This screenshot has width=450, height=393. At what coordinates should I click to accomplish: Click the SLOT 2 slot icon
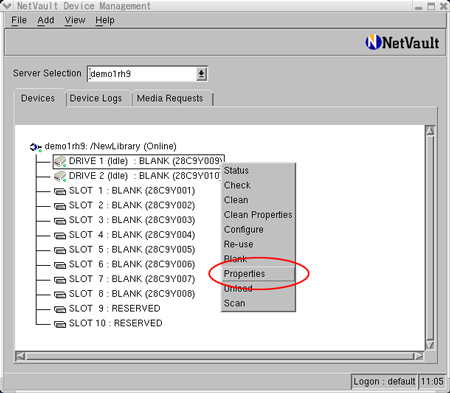pyautogui.click(x=60, y=206)
